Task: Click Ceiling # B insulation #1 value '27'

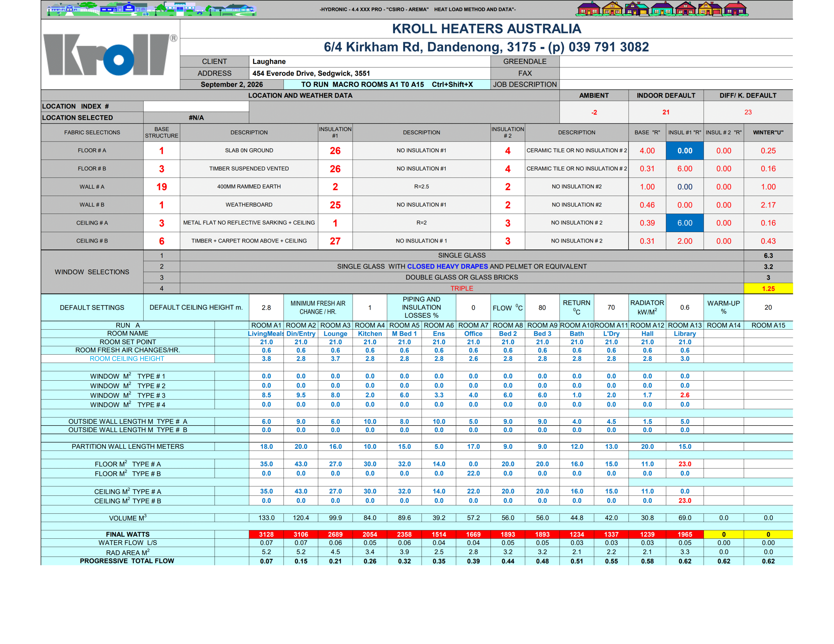Action: click(x=335, y=241)
